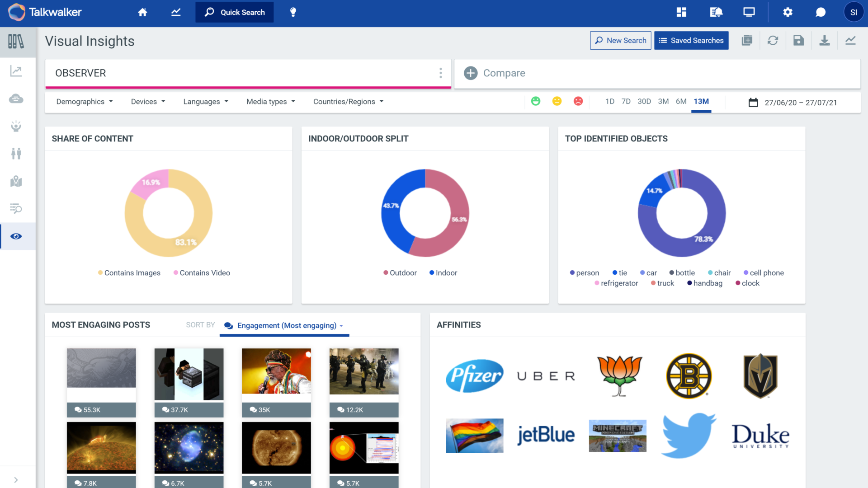Viewport: 868px width, 488px height.
Task: Click the jetBlue affinity logo
Action: coord(546,435)
